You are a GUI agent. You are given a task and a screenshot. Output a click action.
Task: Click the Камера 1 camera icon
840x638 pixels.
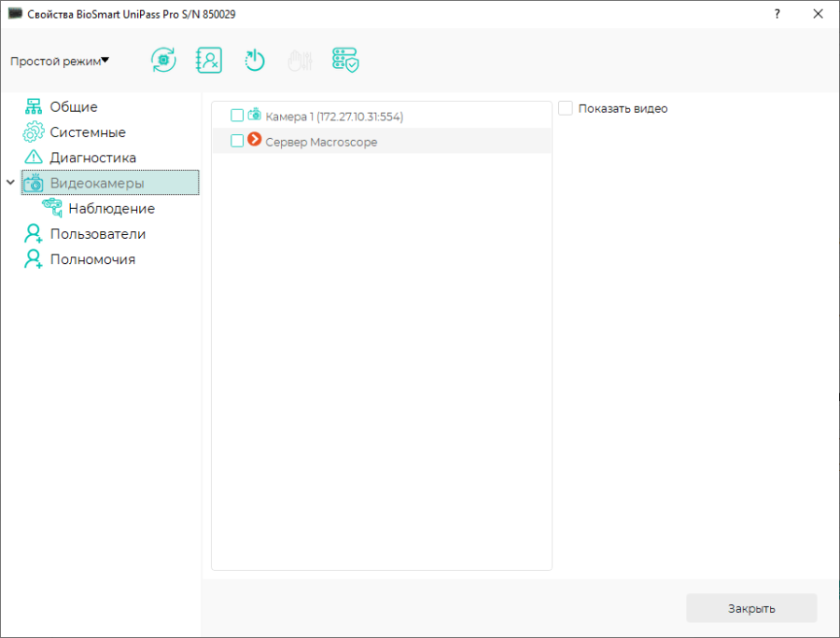point(255,114)
